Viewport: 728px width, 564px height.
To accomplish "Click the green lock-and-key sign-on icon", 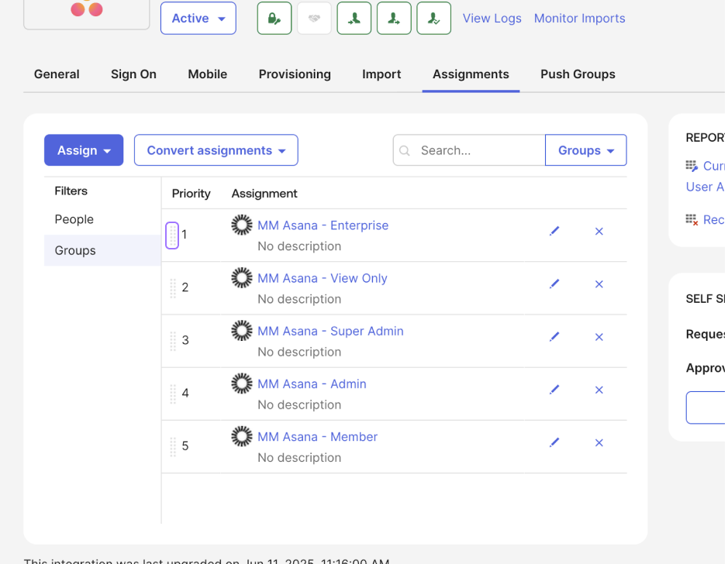I will [x=274, y=19].
